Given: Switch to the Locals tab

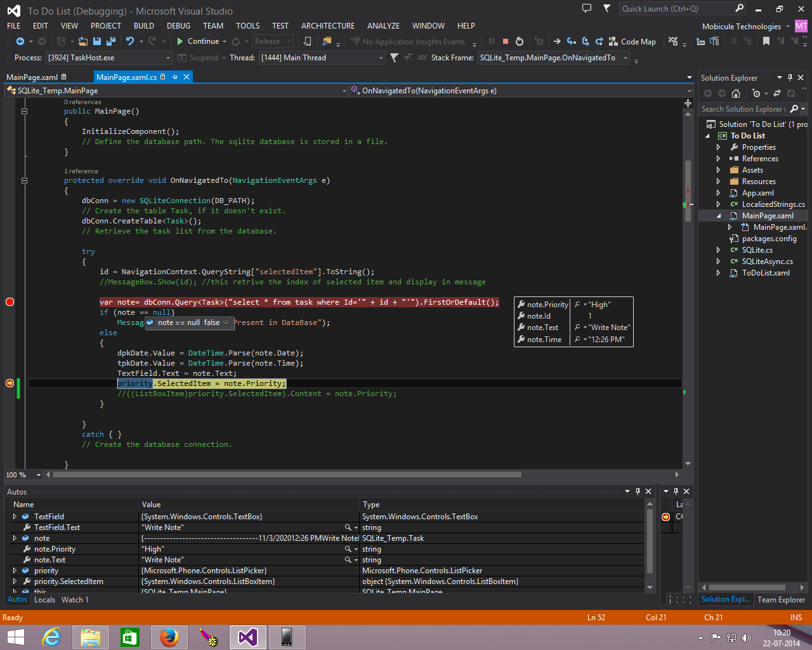Looking at the screenshot, I should coord(44,600).
